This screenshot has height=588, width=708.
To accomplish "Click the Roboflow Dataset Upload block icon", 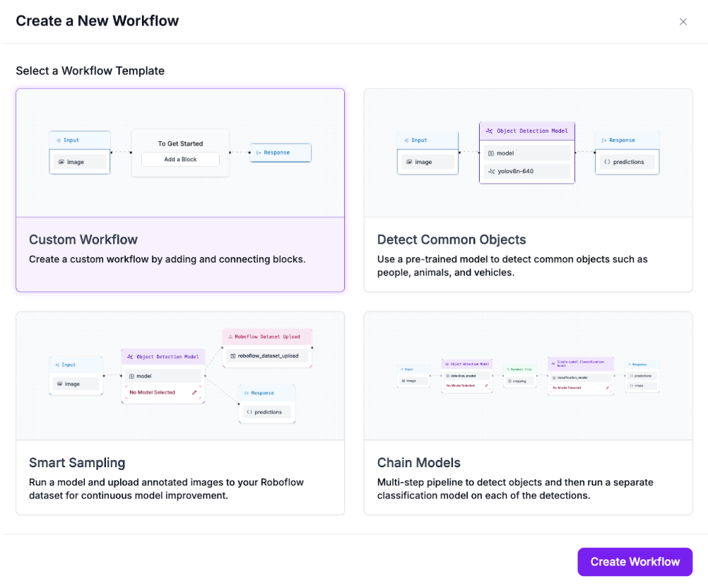I will tap(230, 337).
